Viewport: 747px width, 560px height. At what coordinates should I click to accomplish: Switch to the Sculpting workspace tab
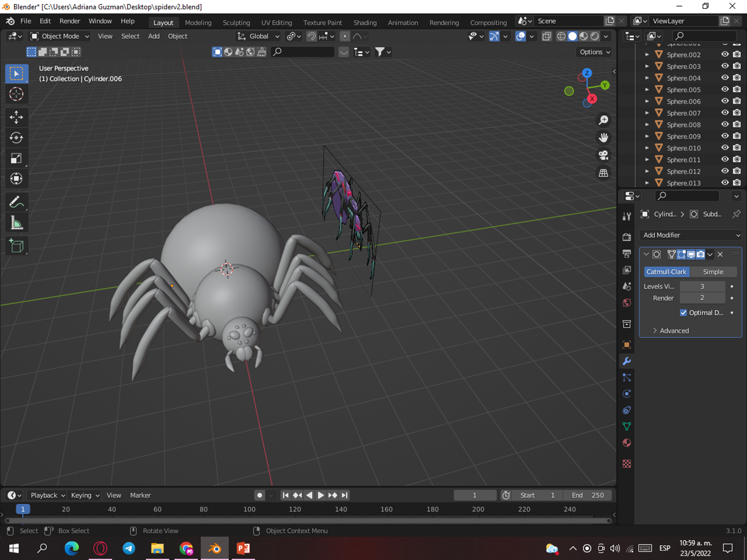pos(237,22)
